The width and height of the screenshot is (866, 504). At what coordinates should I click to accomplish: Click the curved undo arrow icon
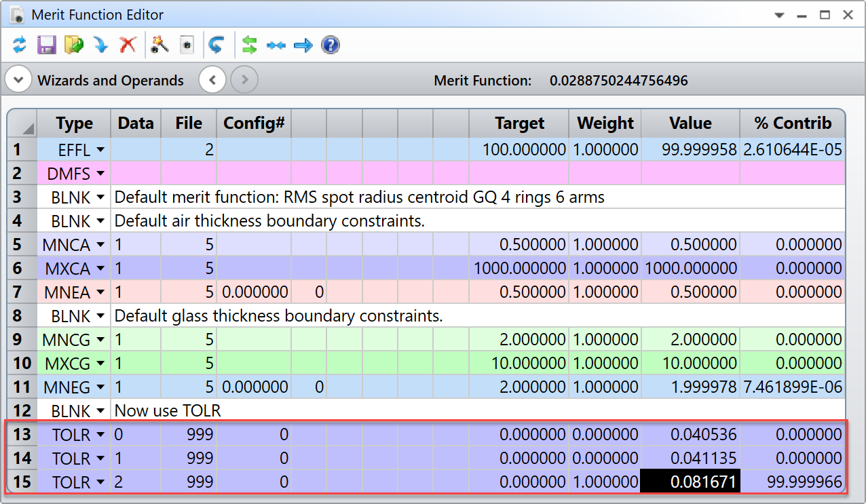click(216, 45)
